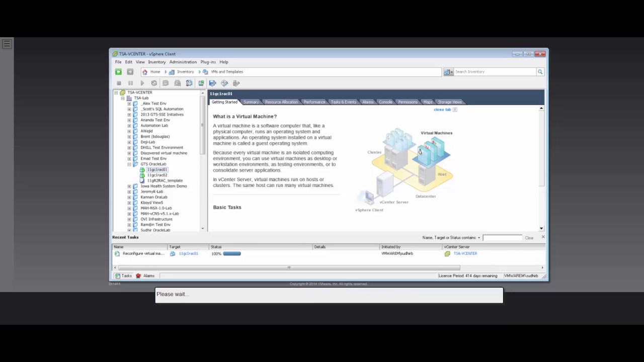
Task: Click the TSA-Lab datacenter icon
Action: (129, 98)
